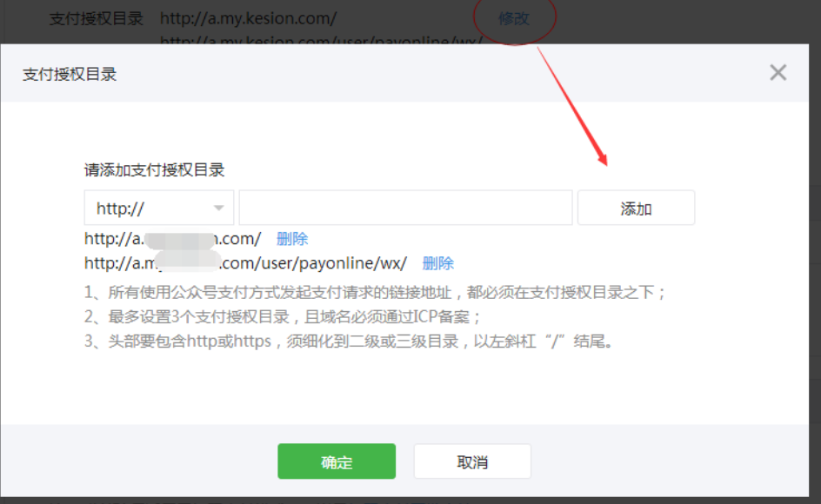821x504 pixels.
Task: Click the background 支付授权目录 field label
Action: (x=96, y=18)
